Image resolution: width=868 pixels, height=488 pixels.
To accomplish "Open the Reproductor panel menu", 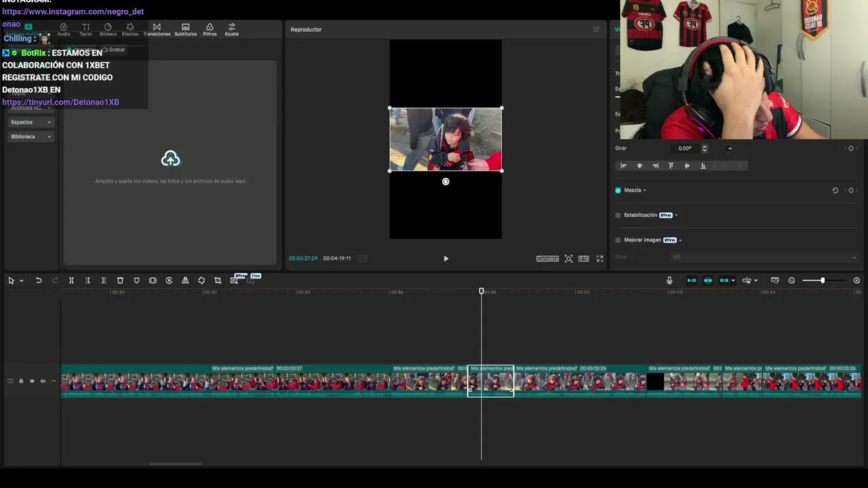I will point(596,29).
